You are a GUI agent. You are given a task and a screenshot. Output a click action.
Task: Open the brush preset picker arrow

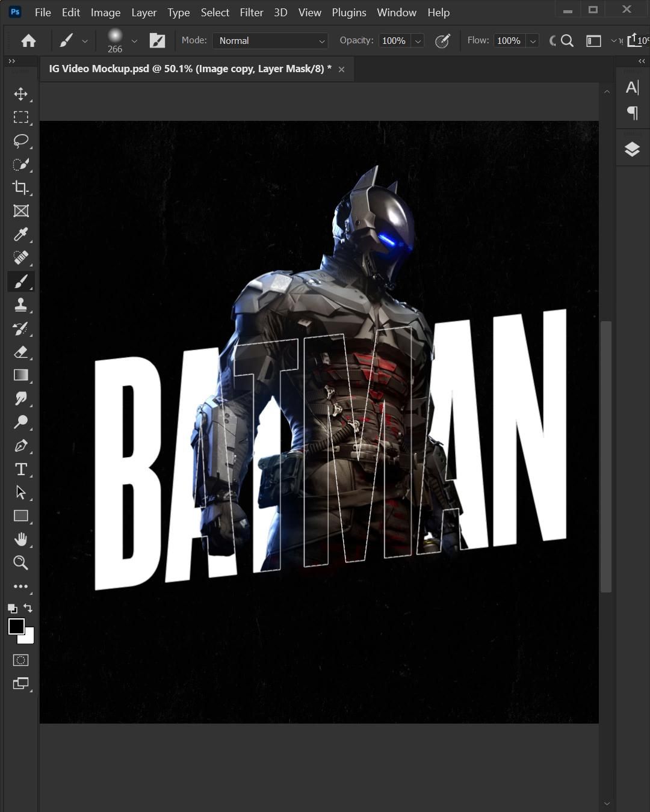coord(134,41)
